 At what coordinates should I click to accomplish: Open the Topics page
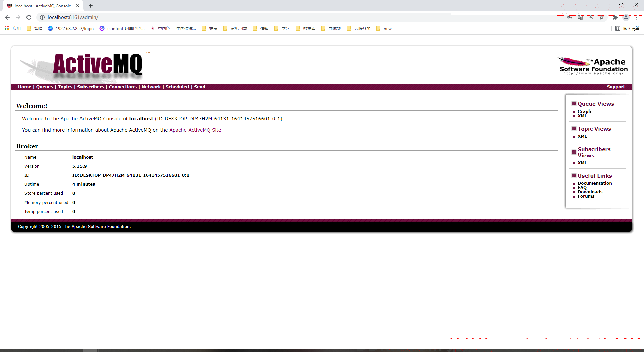(65, 87)
